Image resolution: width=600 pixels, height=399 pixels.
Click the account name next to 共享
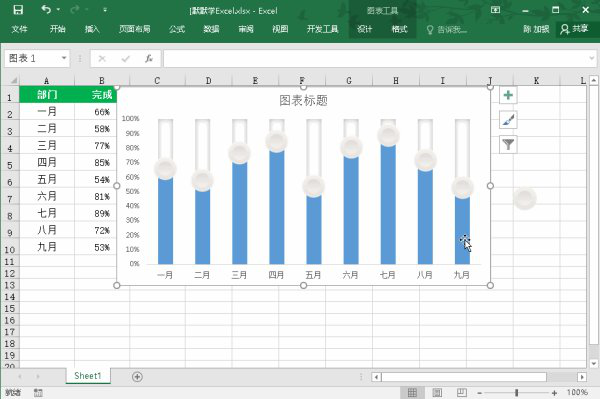[536, 29]
